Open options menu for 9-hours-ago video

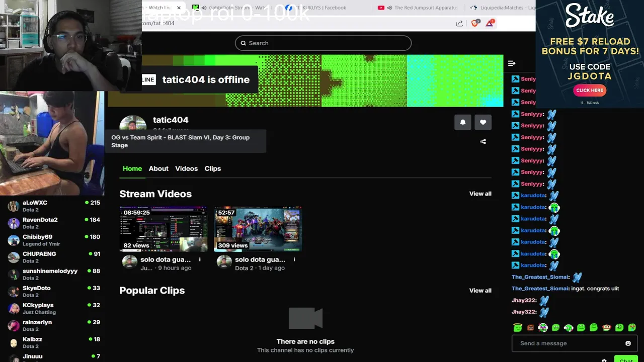(200, 259)
